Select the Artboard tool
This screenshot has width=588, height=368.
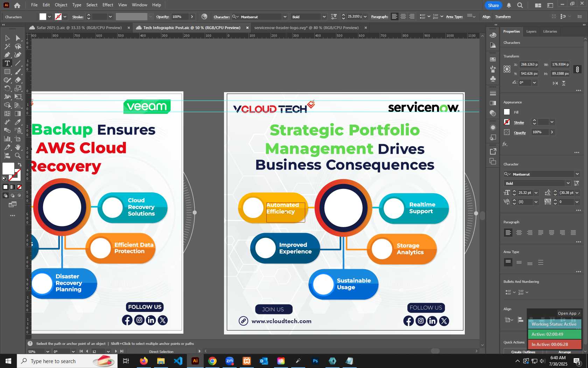click(x=18, y=139)
